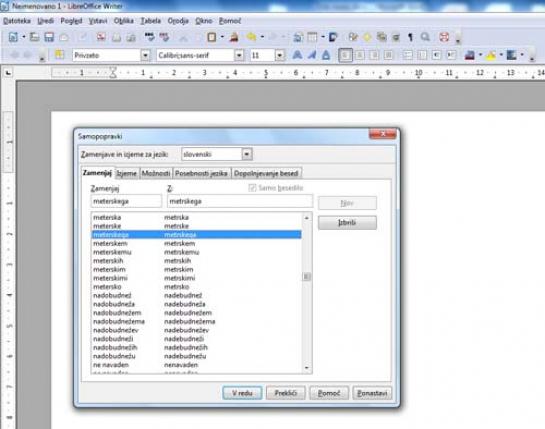Screen dimensions: 545x429
Task: Click Zamenjaj input field with meterskega
Action: (126, 201)
